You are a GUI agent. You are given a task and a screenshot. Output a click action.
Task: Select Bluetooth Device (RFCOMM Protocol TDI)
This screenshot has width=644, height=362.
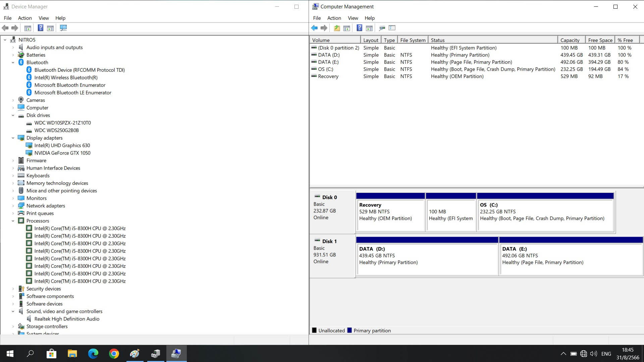(x=79, y=70)
